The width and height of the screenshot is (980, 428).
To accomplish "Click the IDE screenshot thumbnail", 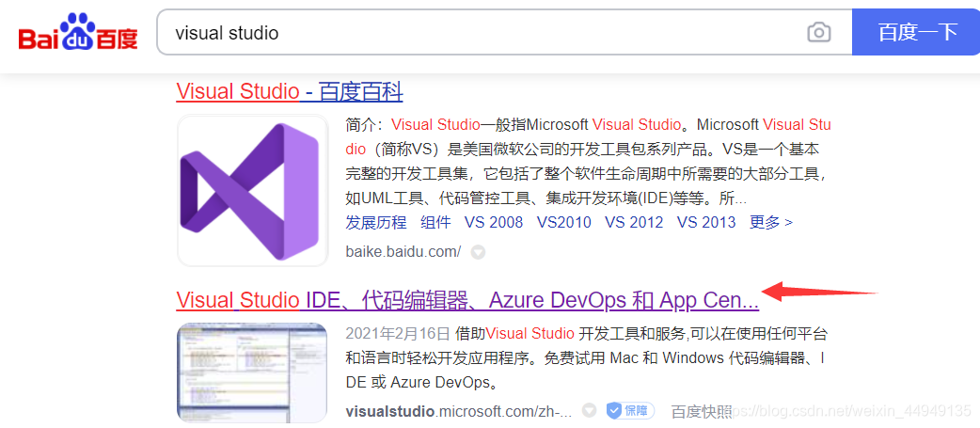I will (252, 373).
